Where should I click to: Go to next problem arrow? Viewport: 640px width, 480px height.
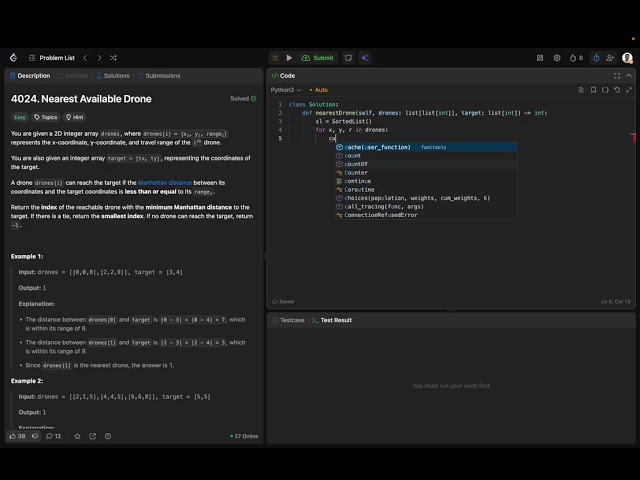click(99, 58)
